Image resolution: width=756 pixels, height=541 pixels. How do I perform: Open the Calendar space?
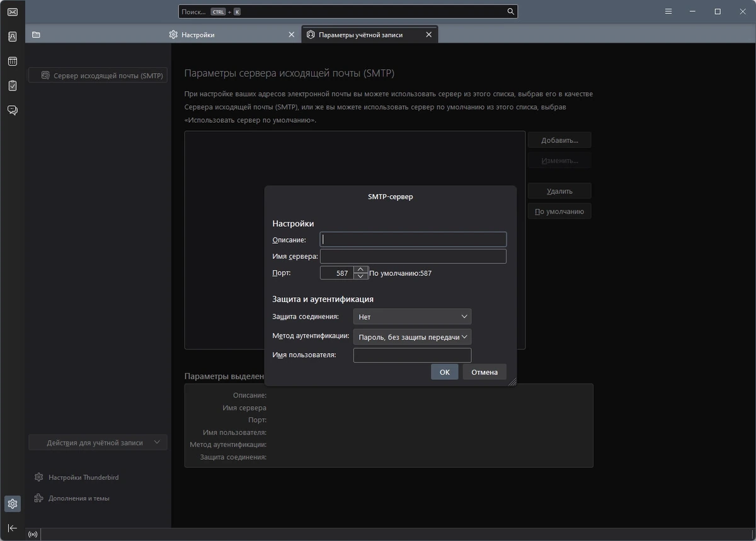tap(12, 61)
